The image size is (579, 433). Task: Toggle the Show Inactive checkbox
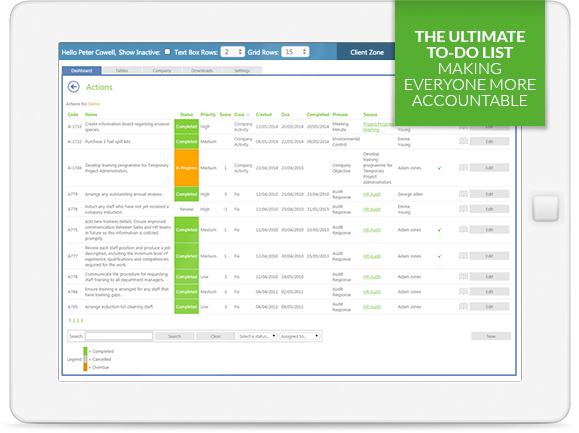pos(167,52)
